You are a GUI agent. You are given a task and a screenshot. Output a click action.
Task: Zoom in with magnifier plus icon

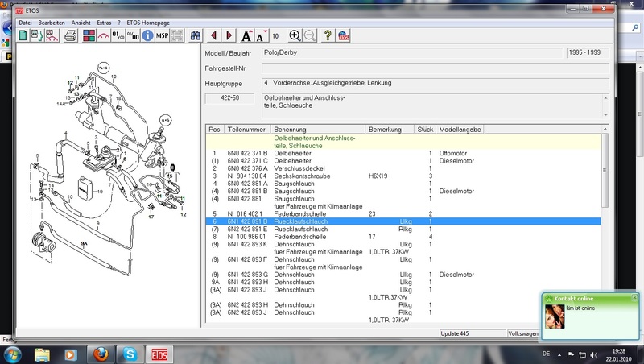pos(295,35)
